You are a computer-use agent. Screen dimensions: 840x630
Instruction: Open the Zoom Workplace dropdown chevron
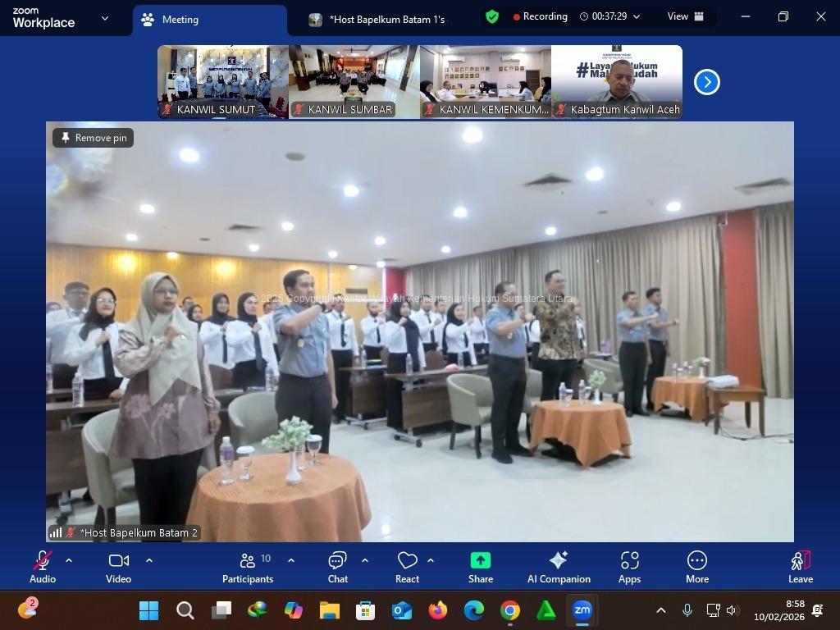point(104,18)
